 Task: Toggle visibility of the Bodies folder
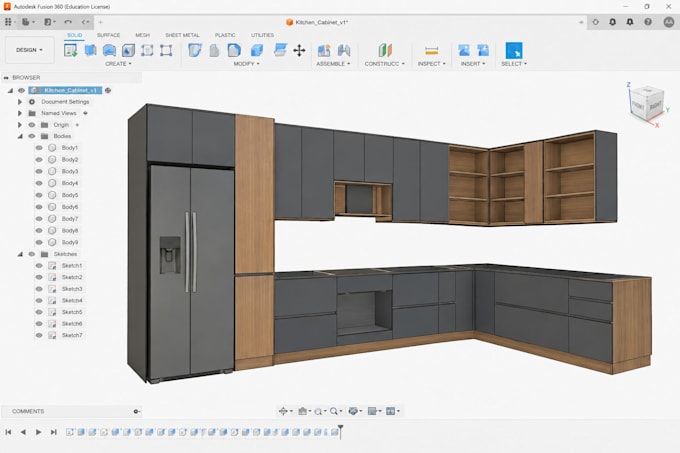32,136
